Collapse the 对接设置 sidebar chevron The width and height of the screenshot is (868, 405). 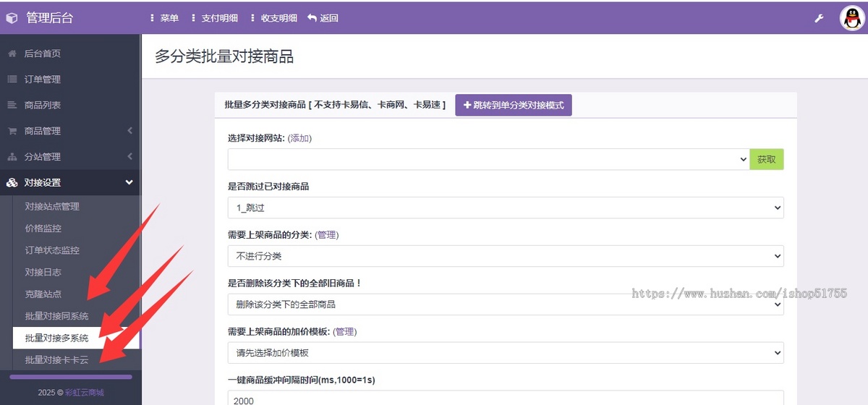[129, 183]
